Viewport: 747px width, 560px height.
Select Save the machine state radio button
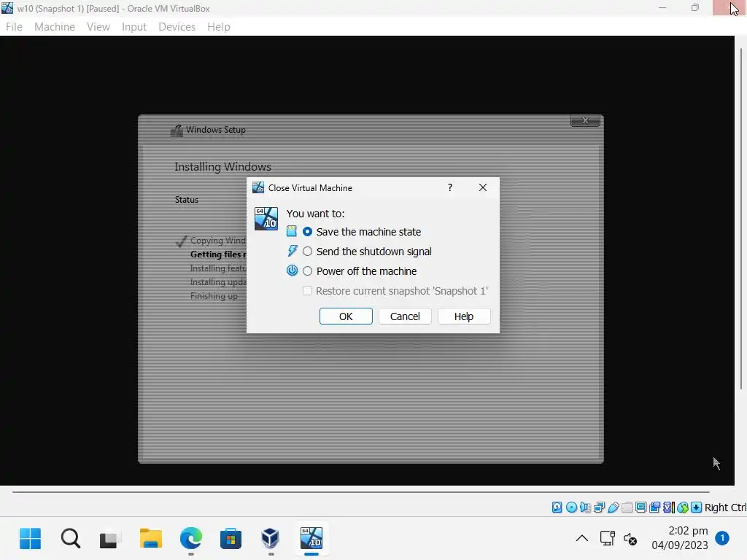(x=307, y=232)
